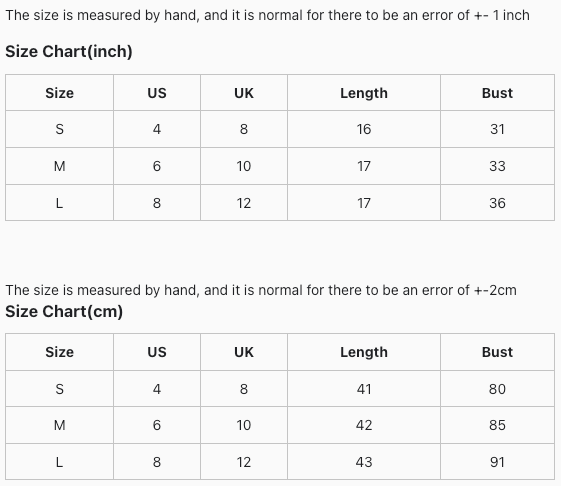Click the US header in inch table
The image size is (561, 486).
157,93
